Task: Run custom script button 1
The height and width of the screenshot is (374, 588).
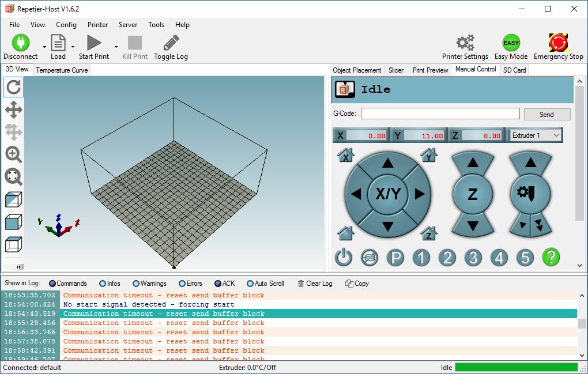Action: [x=421, y=258]
